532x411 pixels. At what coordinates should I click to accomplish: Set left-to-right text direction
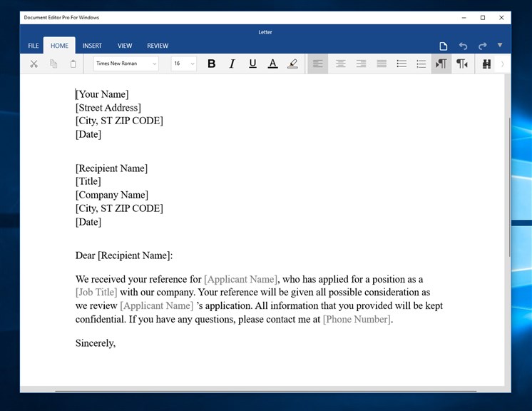(441, 64)
